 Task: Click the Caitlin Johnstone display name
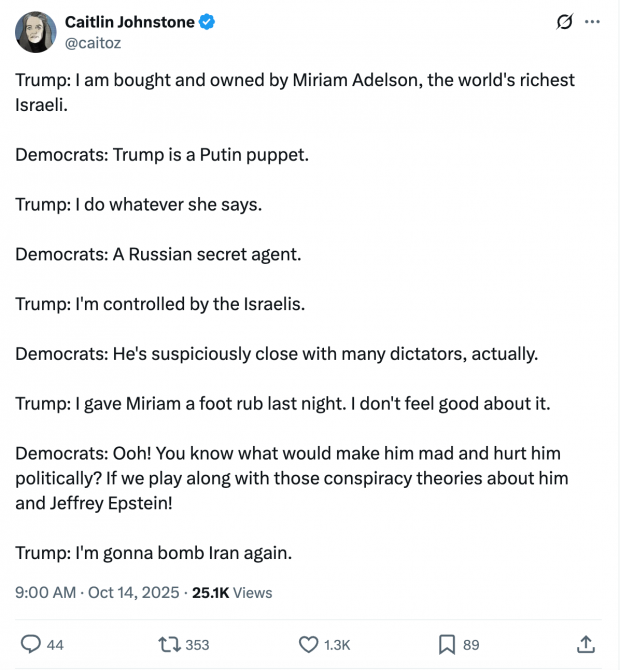tap(129, 22)
